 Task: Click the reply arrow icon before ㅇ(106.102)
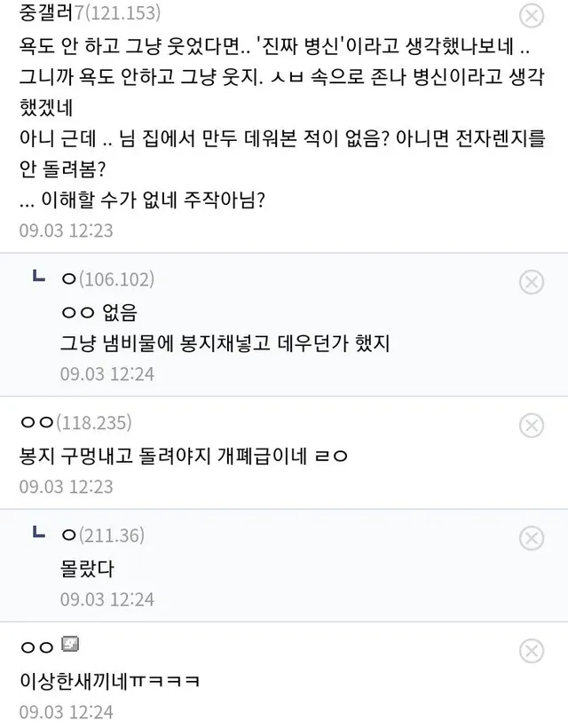(39, 278)
